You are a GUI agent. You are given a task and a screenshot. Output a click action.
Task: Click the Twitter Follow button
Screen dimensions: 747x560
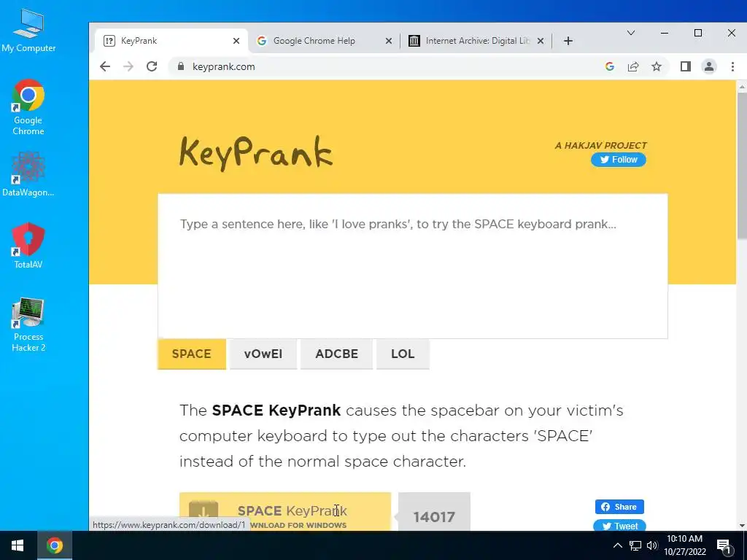pos(619,160)
